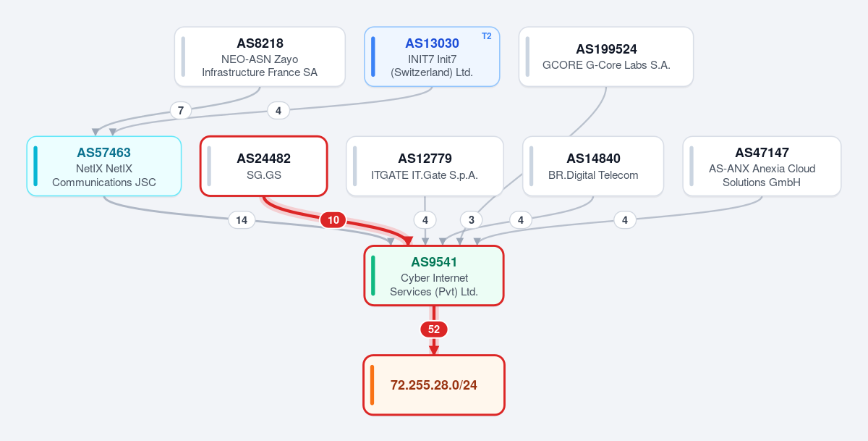Click the red edge label 52

(x=434, y=329)
